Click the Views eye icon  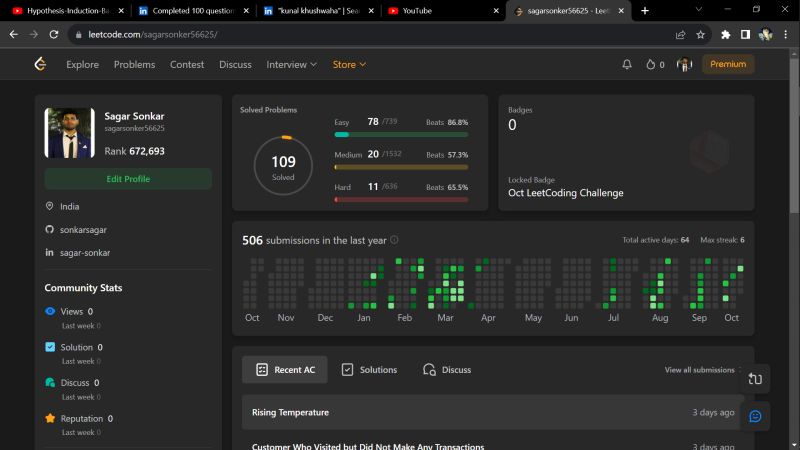50,311
